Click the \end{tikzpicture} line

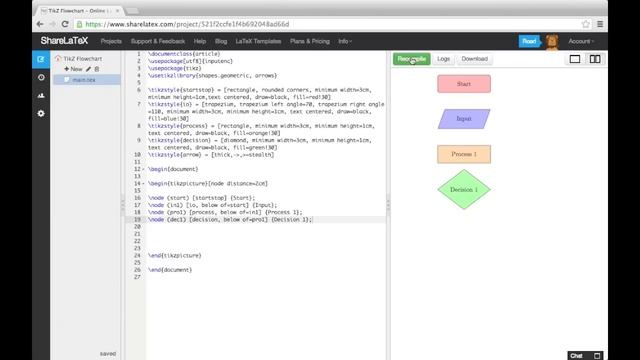point(175,256)
